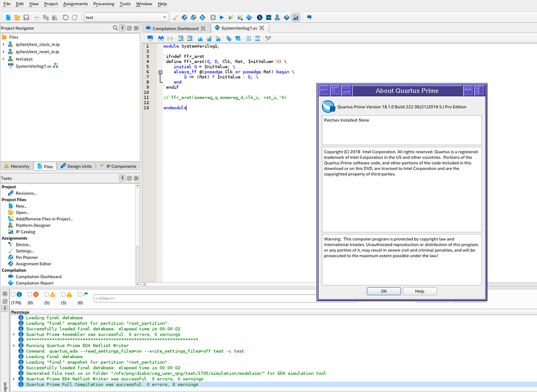
Task: Click the Save icon in main toolbar
Action: coord(26,18)
